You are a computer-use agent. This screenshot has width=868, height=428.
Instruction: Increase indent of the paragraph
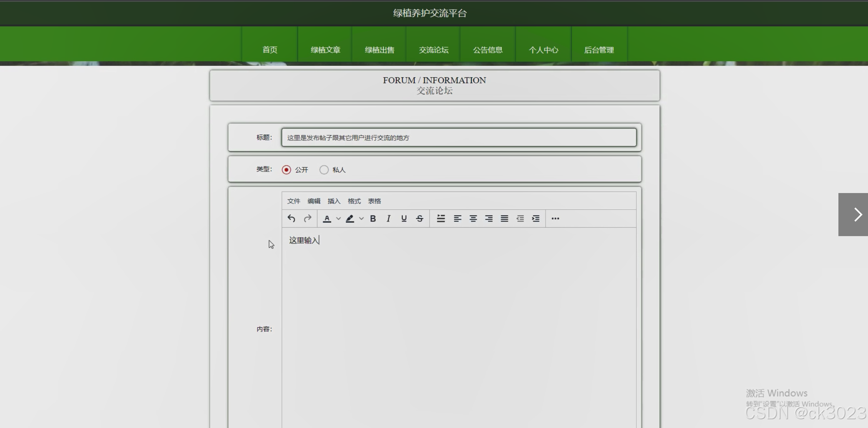coord(536,218)
